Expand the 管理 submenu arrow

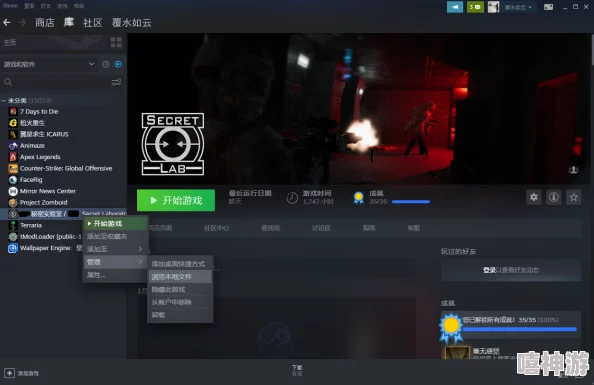coord(140,262)
